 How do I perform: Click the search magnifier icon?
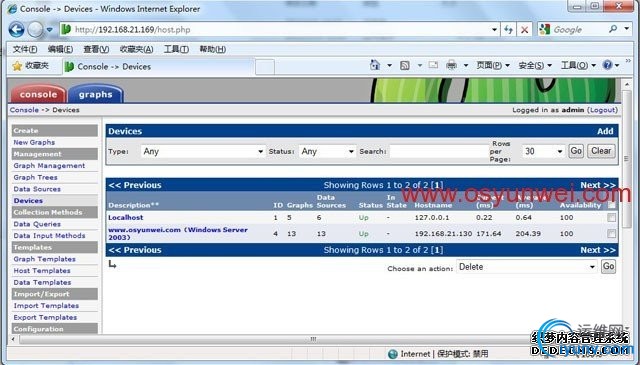[613, 29]
